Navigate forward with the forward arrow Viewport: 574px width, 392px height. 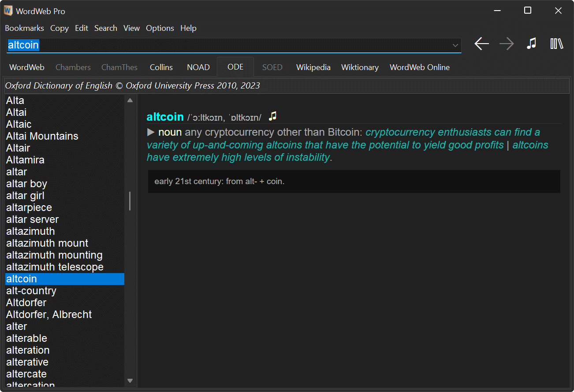pyautogui.click(x=507, y=44)
